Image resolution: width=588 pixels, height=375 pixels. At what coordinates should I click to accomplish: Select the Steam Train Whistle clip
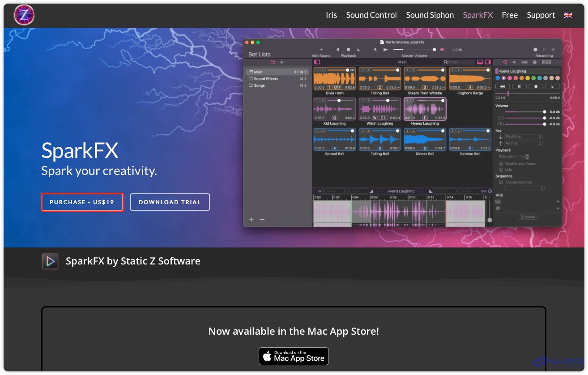425,79
